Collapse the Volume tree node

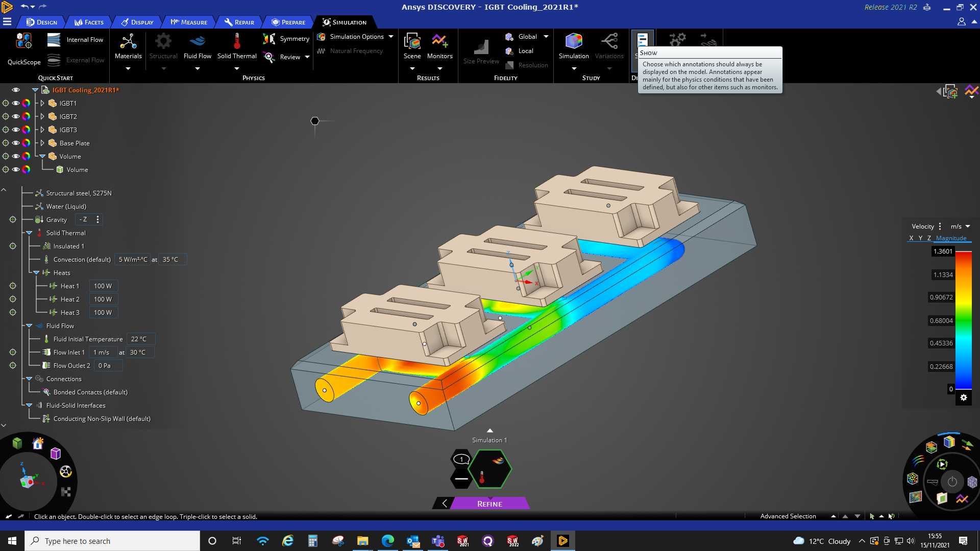pyautogui.click(x=42, y=156)
